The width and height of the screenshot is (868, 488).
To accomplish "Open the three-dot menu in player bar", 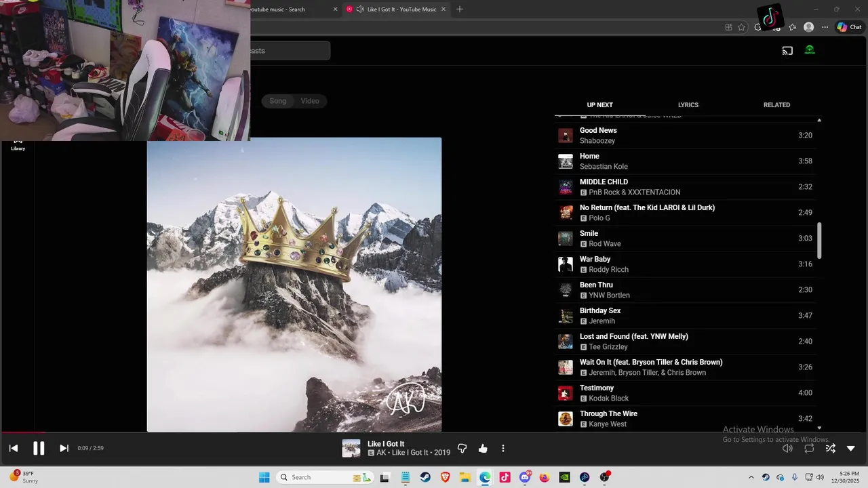I will 502,448.
